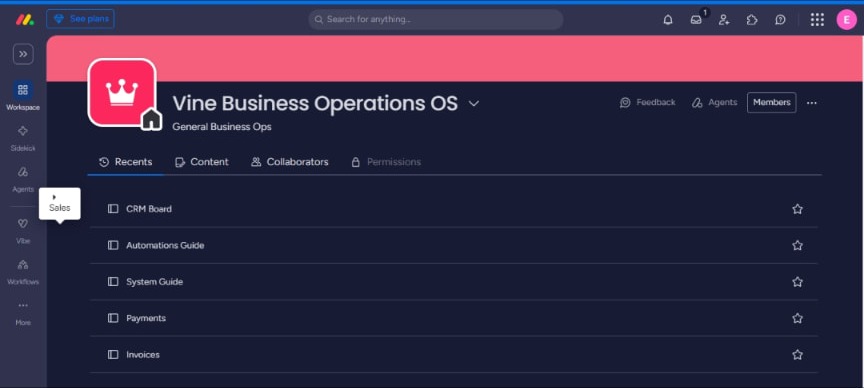Click the monday.com logo
Viewport: 864px width, 388px height.
(x=24, y=19)
